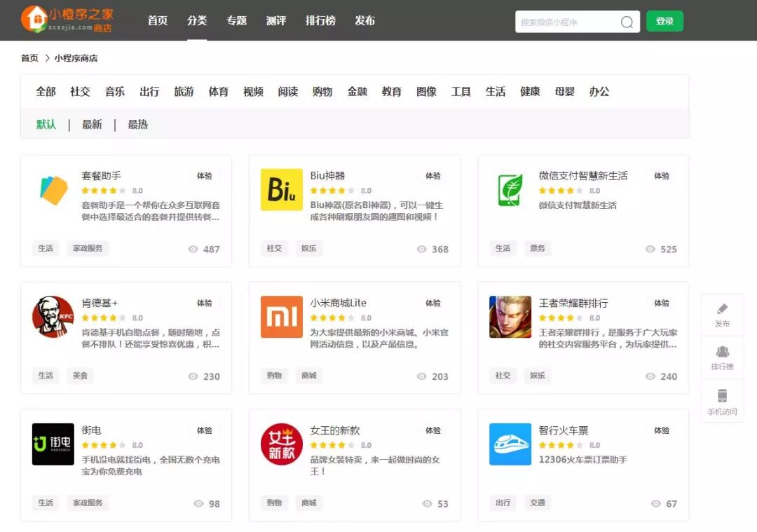Click 体验 button on 肯德基+ card
757x532 pixels.
tap(204, 303)
